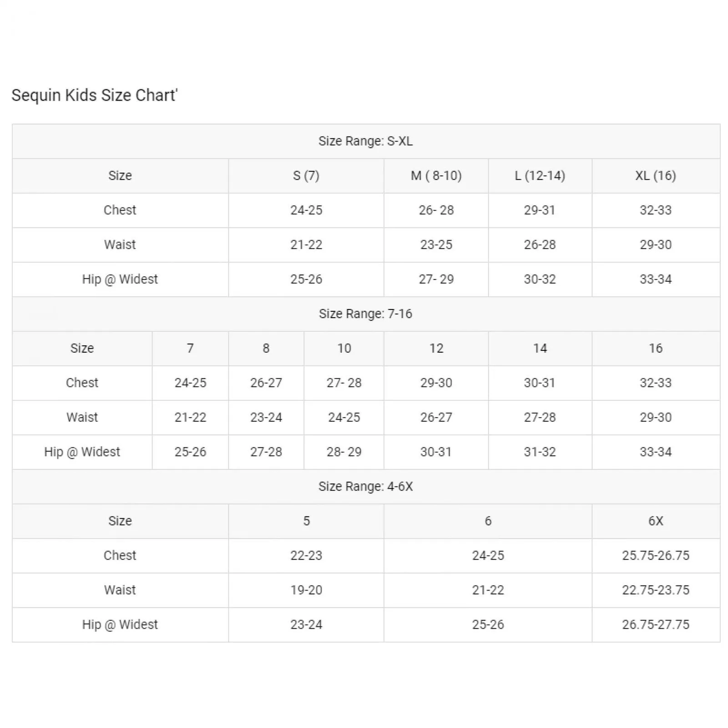Select the 22-23 chest cell for size 5

pos(306,556)
